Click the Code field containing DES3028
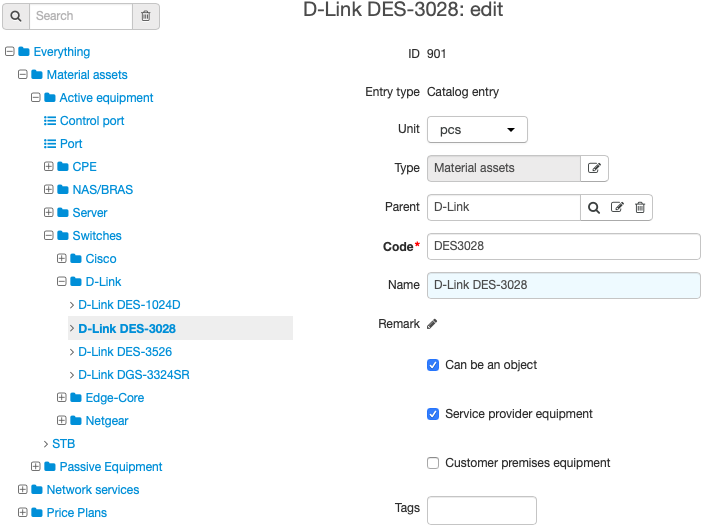 564,246
